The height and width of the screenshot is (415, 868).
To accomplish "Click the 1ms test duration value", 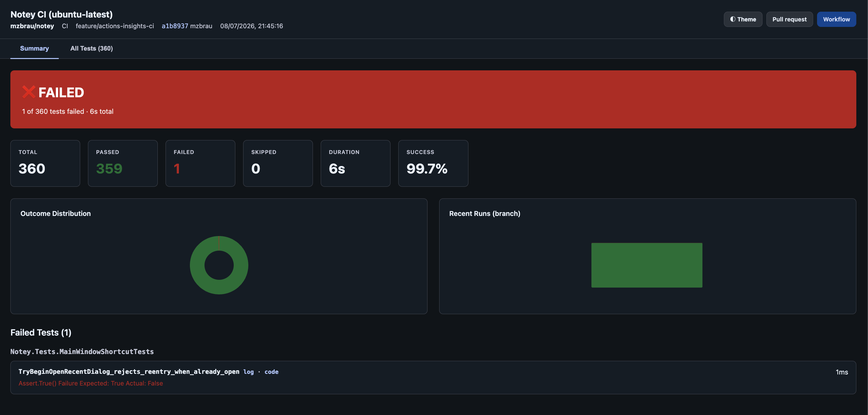I will point(842,372).
